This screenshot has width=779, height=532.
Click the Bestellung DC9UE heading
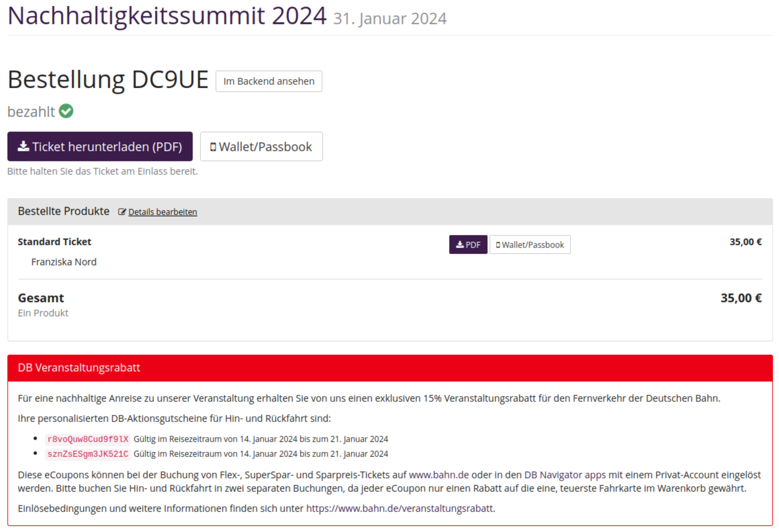point(108,80)
